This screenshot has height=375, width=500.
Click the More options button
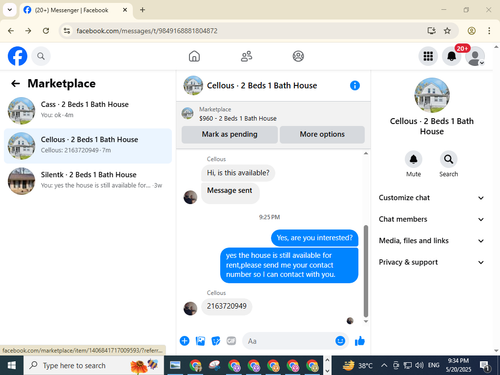(x=322, y=134)
